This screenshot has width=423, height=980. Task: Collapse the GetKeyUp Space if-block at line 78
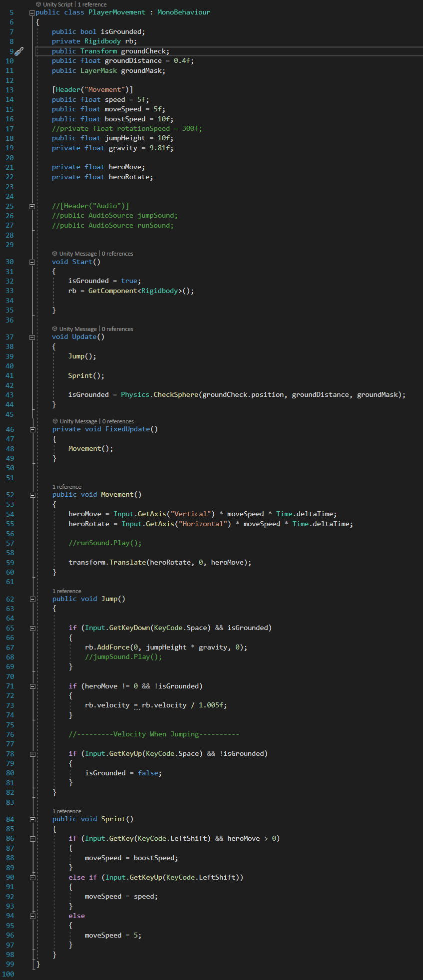(32, 754)
